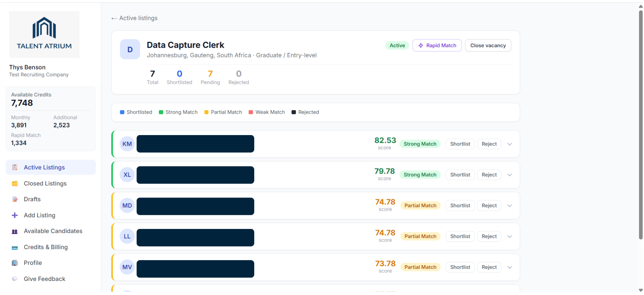Click the dark Rejected legend swatch
The width and height of the screenshot is (644, 295).
(294, 112)
